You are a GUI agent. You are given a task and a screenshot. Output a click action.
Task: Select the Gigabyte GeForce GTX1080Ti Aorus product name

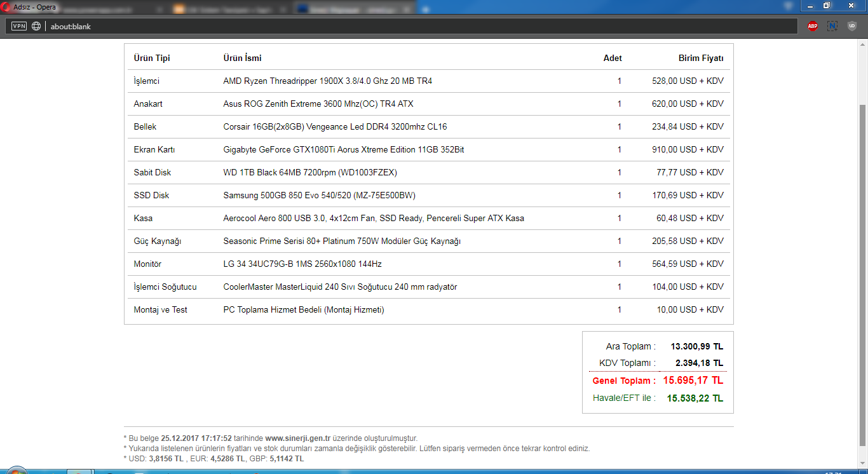pyautogui.click(x=344, y=149)
